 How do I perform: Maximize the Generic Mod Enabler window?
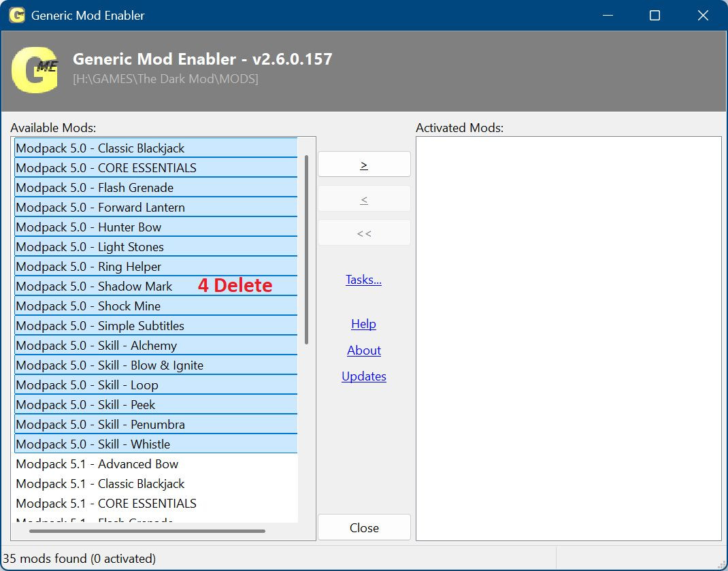655,16
